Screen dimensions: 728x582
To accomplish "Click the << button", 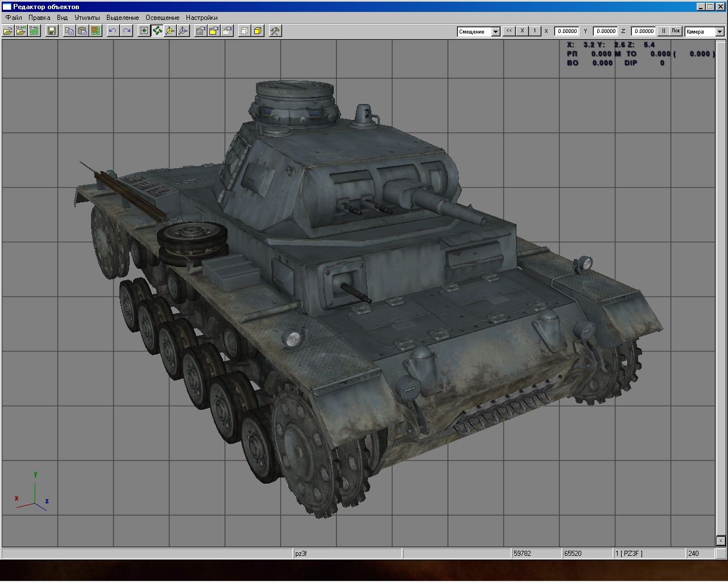I will (509, 31).
